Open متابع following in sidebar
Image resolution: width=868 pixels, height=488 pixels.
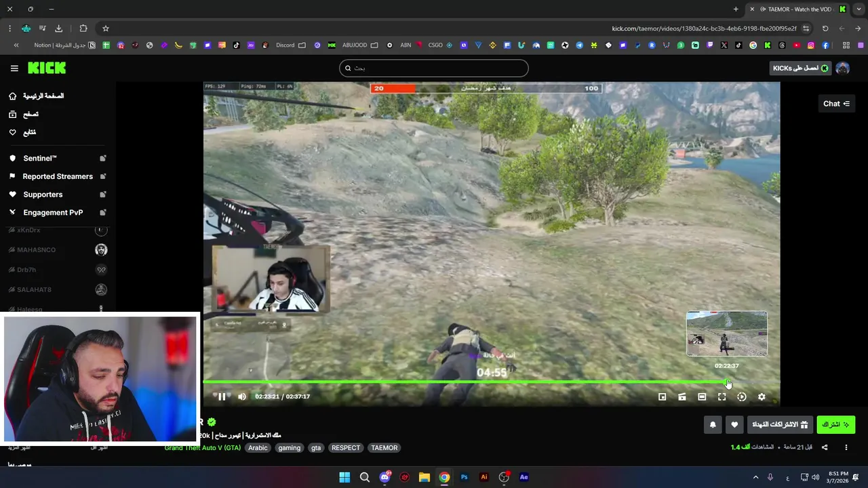pos(23,133)
